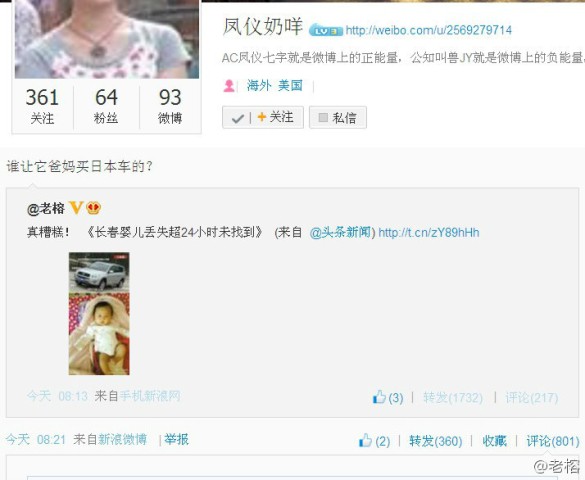585x480 pixels.
Task: Report the post via 举报 link
Action: [x=176, y=439]
